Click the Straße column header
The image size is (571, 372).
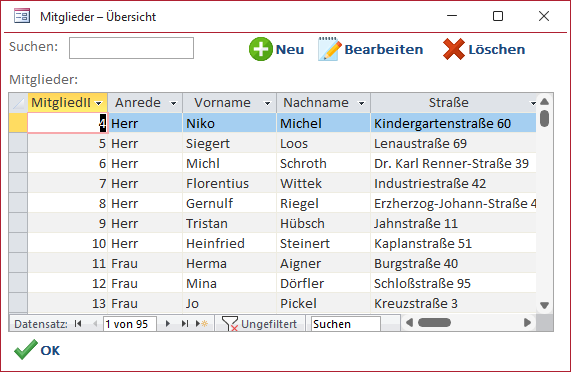coord(453,103)
